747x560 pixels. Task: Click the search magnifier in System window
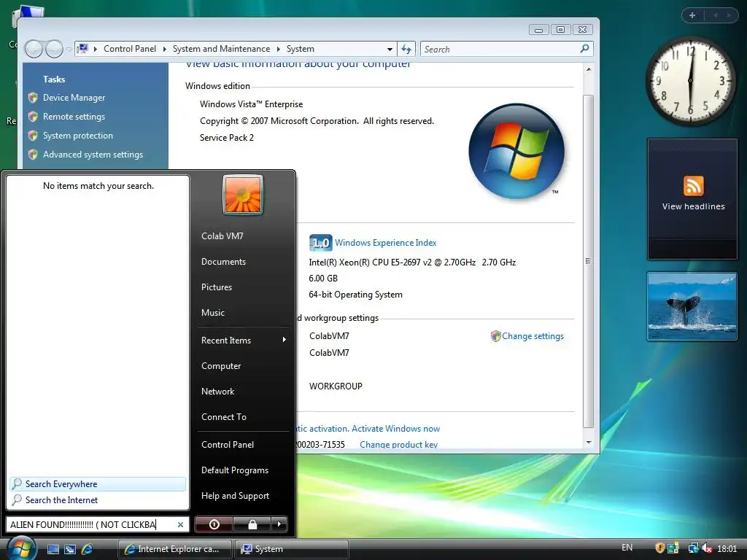point(584,49)
